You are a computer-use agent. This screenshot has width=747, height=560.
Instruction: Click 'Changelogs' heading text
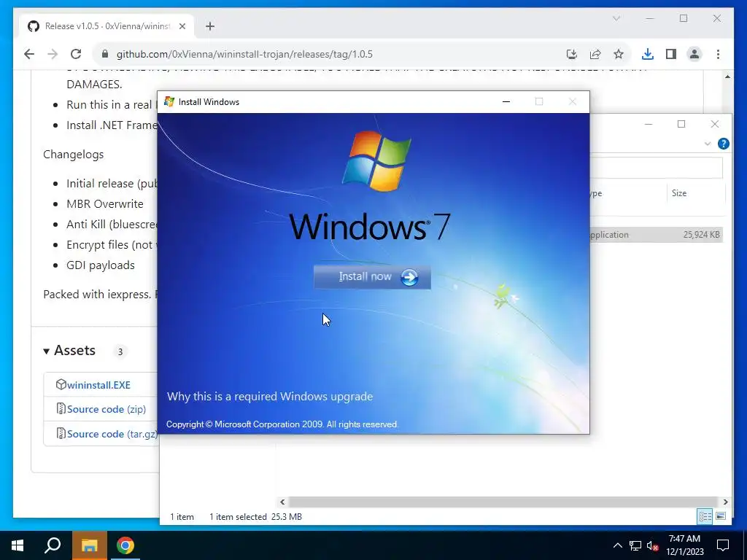(x=74, y=155)
